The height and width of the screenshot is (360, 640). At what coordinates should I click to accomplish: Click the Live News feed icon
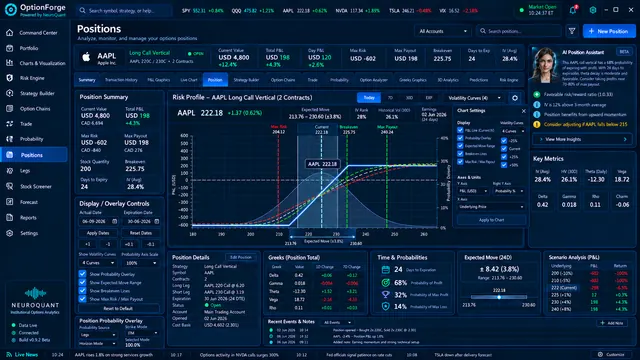pyautogui.click(x=9, y=355)
